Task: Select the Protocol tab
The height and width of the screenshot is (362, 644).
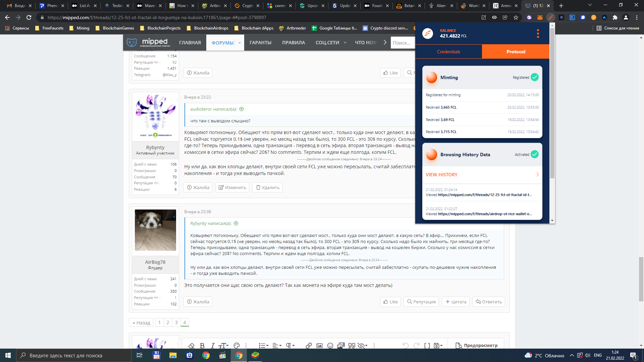Action: tap(516, 52)
